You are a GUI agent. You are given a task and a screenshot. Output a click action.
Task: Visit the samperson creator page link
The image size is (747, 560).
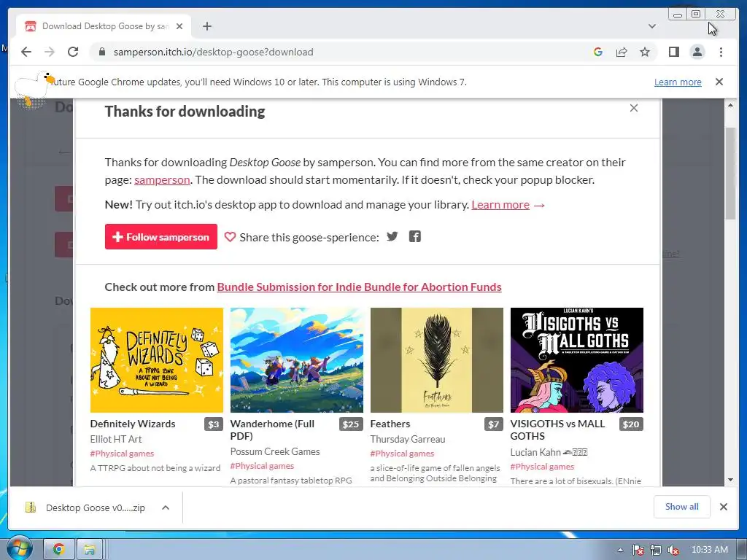tap(162, 180)
